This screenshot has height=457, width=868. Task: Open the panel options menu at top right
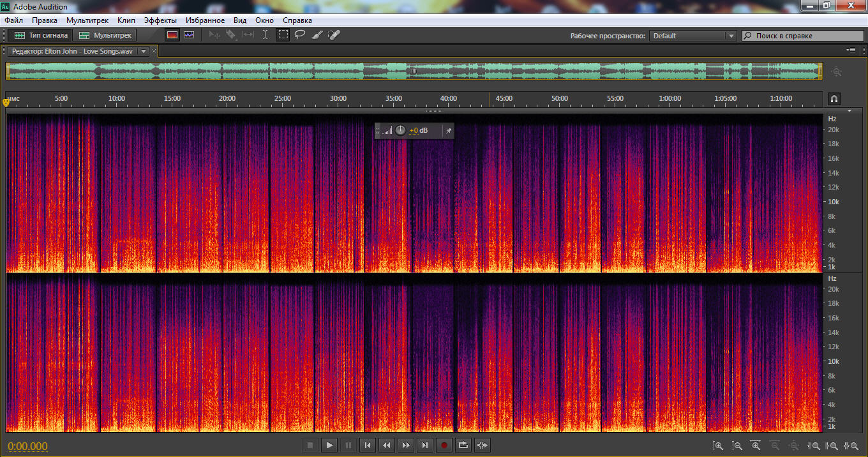(851, 50)
